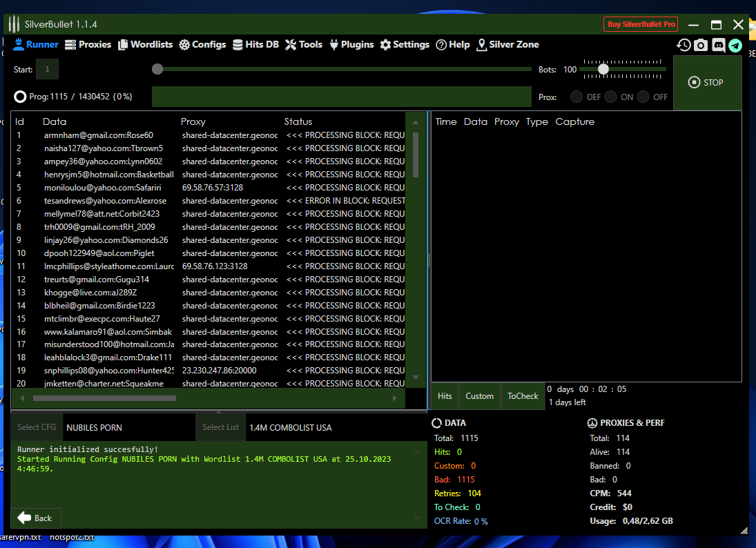Click the Select CFG button
756x548 pixels.
[x=37, y=427]
